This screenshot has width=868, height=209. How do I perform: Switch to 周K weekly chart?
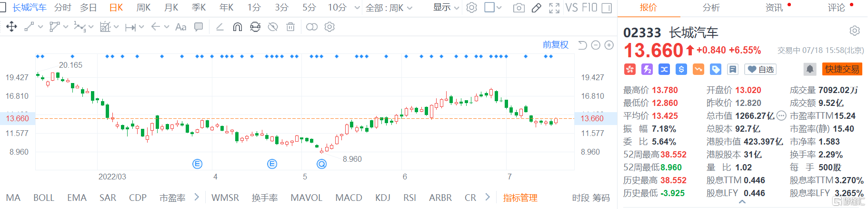click(143, 8)
